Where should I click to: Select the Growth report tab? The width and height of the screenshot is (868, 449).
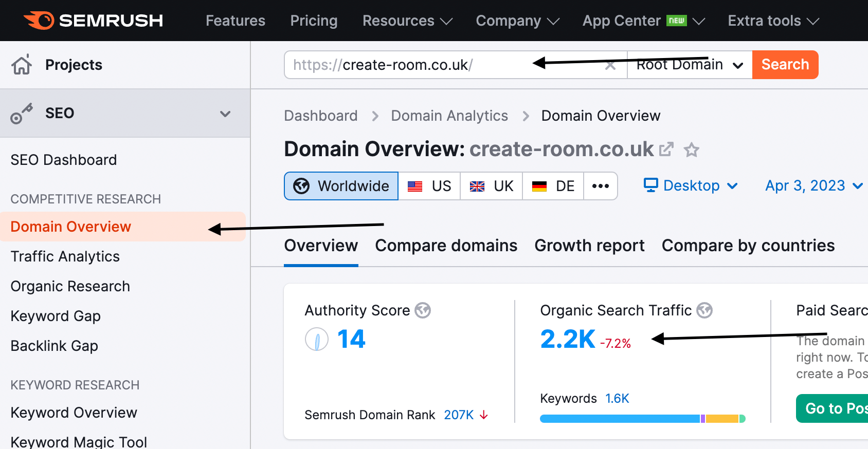click(x=589, y=246)
